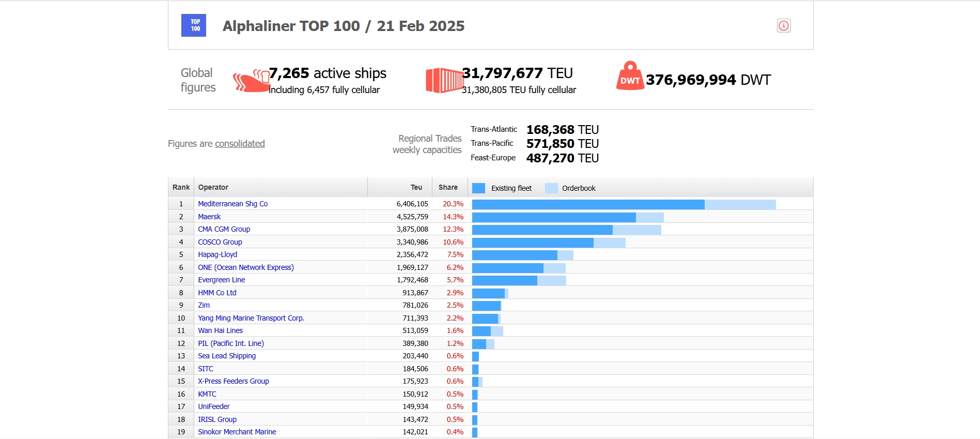Open the Evergreen Line link
The height and width of the screenshot is (439, 980).
click(222, 280)
